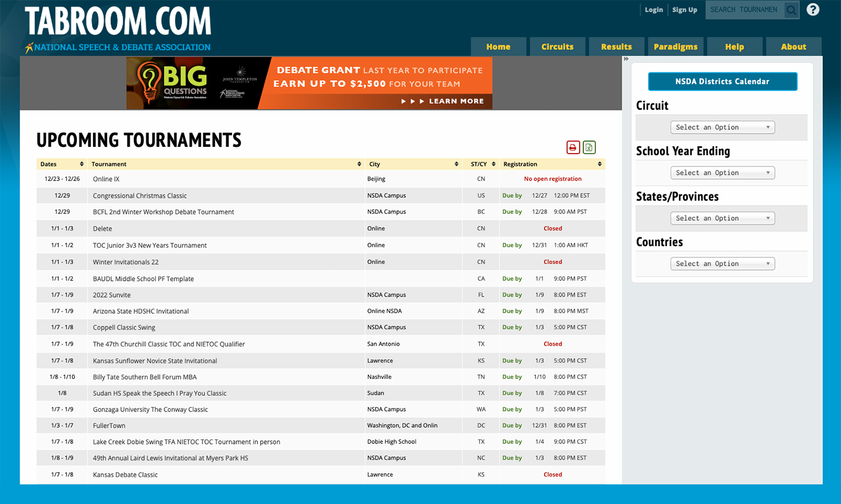Open TOC Junior 3v3 New Years Tournament

coord(150,246)
